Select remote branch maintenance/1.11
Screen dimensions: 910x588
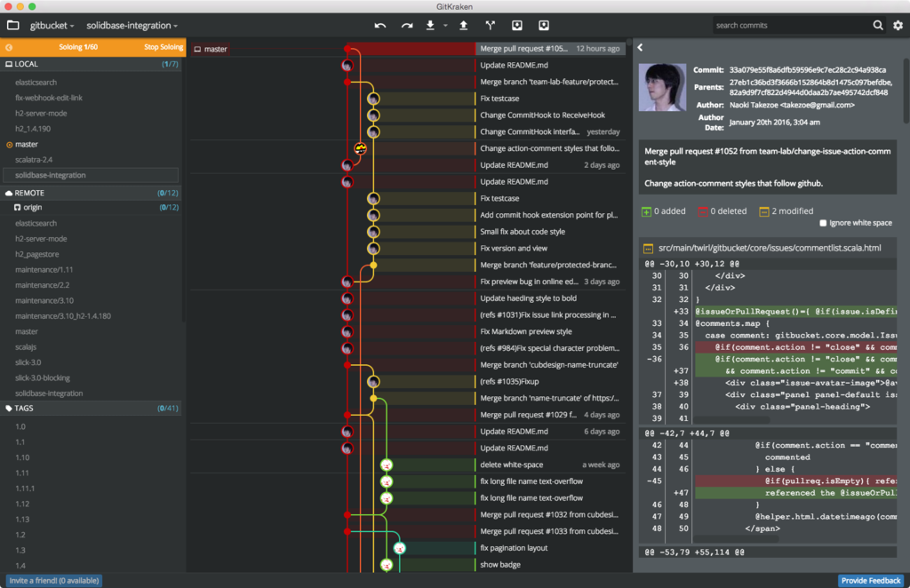[x=44, y=270]
